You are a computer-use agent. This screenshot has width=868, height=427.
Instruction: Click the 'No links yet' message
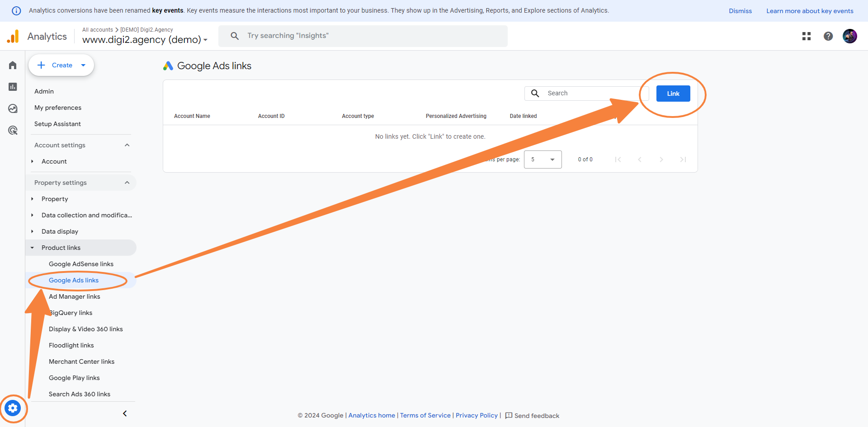(430, 136)
